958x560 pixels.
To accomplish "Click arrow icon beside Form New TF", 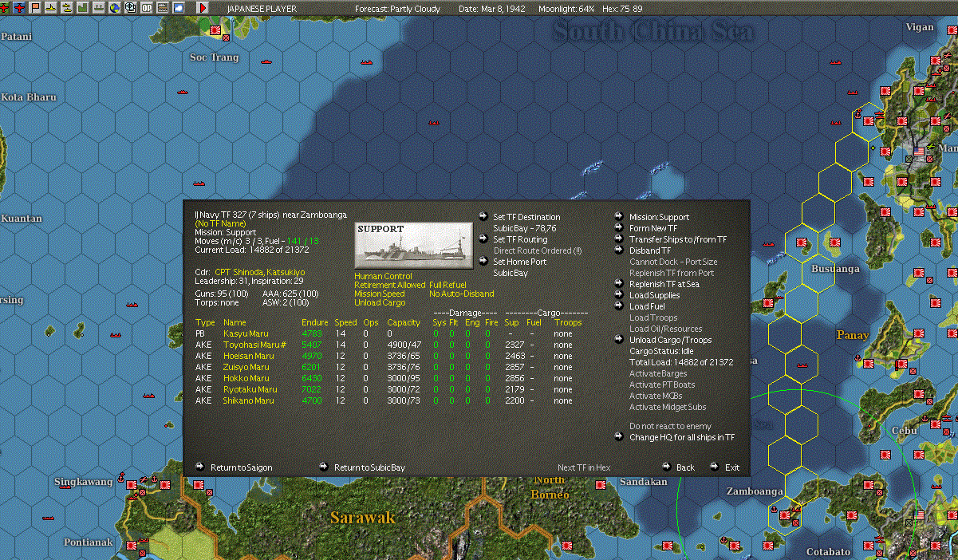I will click(x=620, y=227).
